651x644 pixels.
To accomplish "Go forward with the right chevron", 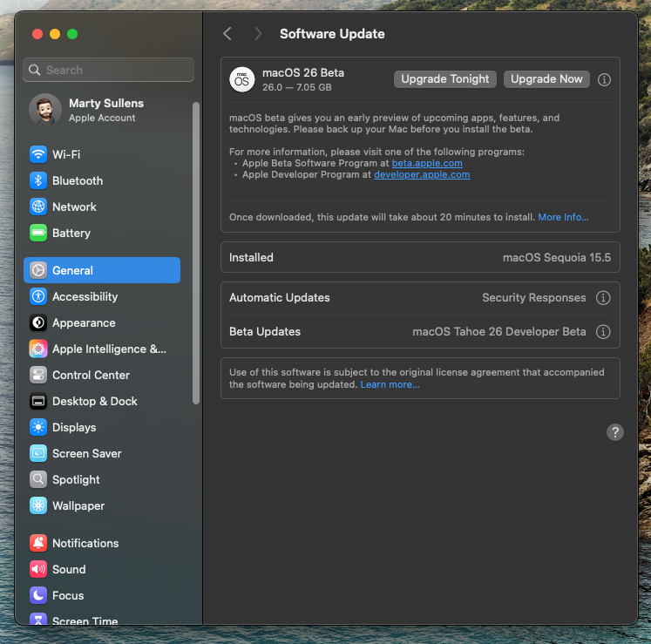I will coord(258,34).
